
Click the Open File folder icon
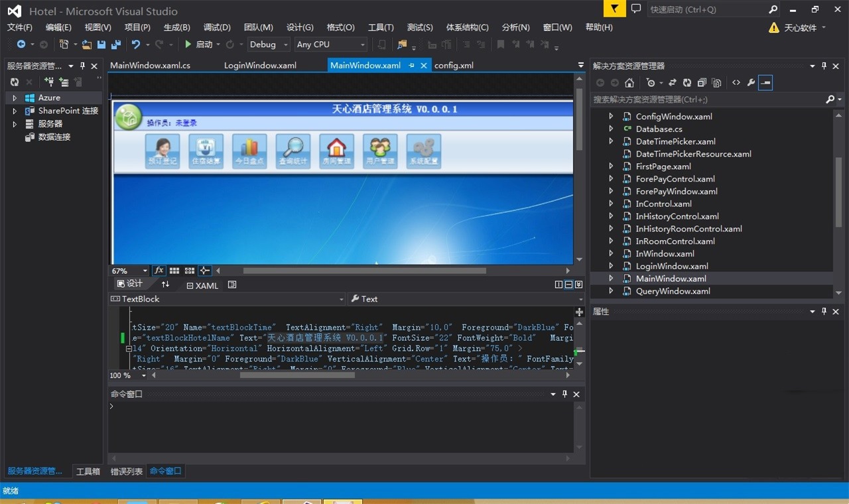click(87, 44)
